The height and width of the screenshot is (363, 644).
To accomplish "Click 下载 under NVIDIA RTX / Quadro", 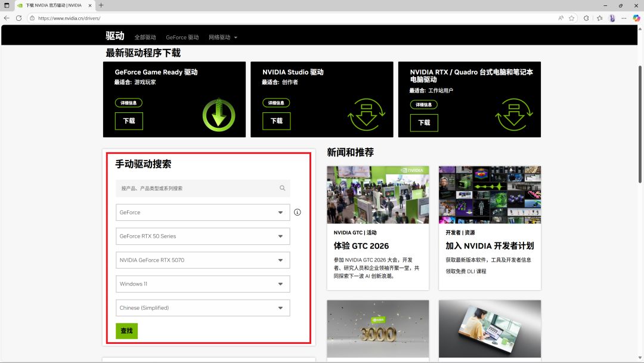I will 424,122.
